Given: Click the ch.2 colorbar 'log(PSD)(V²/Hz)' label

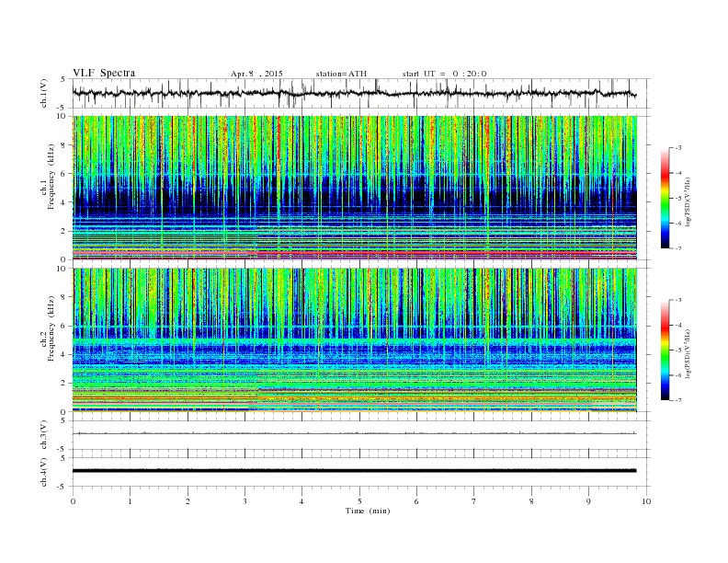Looking at the screenshot, I should (688, 353).
